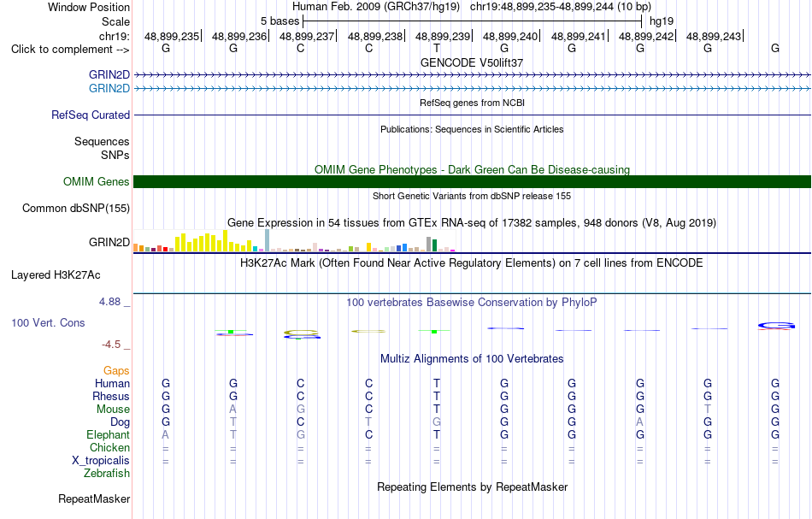812x519 pixels.
Task: Click the Common dbSNP(155) track label
Action: (75, 209)
